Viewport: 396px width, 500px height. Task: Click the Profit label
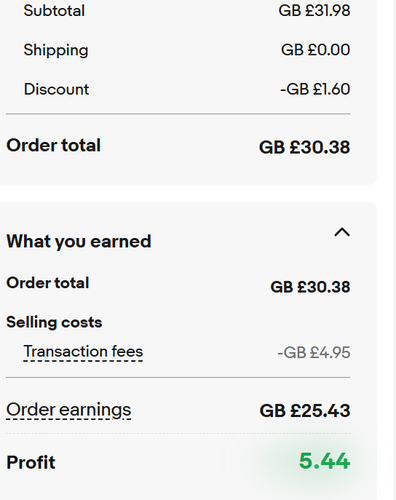coord(31,462)
